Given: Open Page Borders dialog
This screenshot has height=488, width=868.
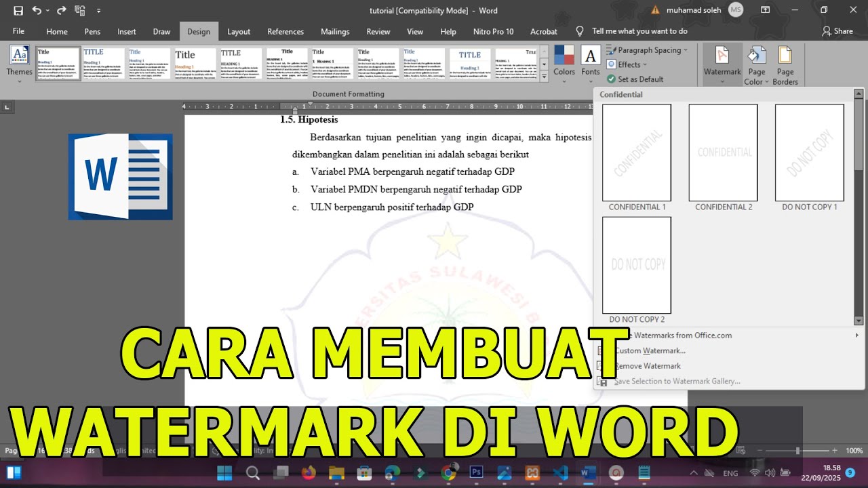Looking at the screenshot, I should click(x=785, y=64).
